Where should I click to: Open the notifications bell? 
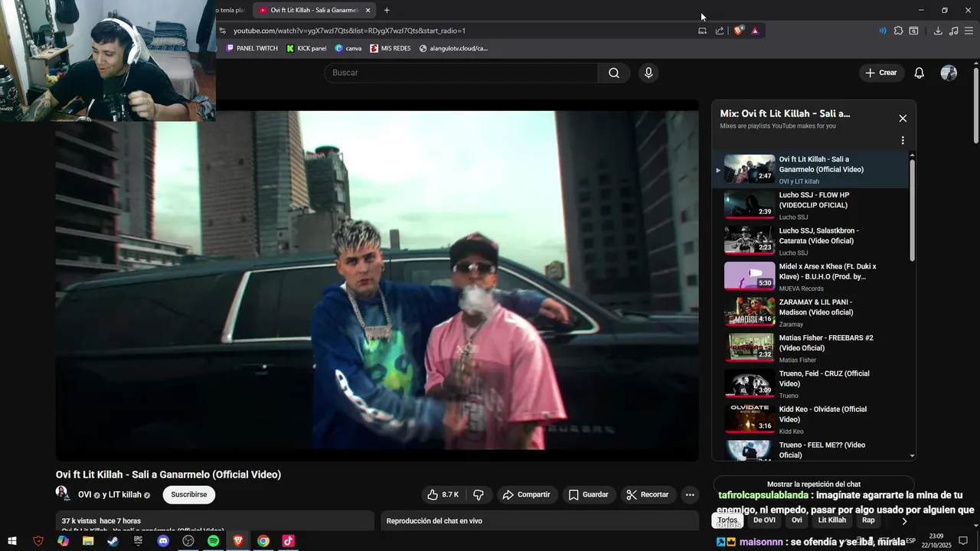coord(920,73)
